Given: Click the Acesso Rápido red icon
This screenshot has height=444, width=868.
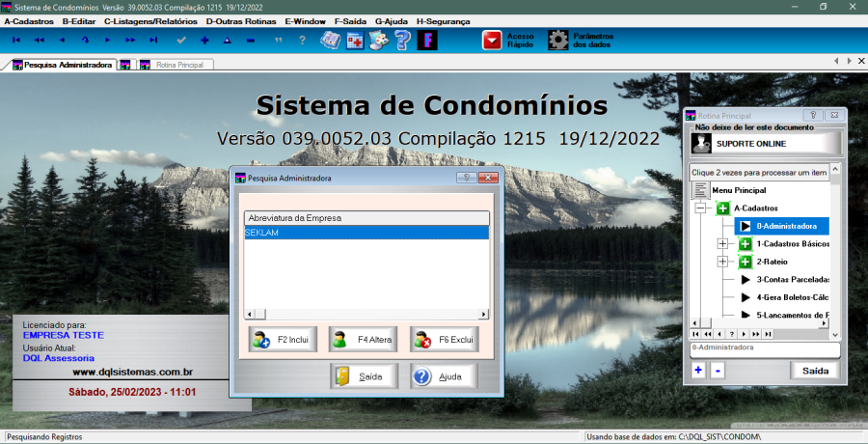Looking at the screenshot, I should click(x=493, y=41).
